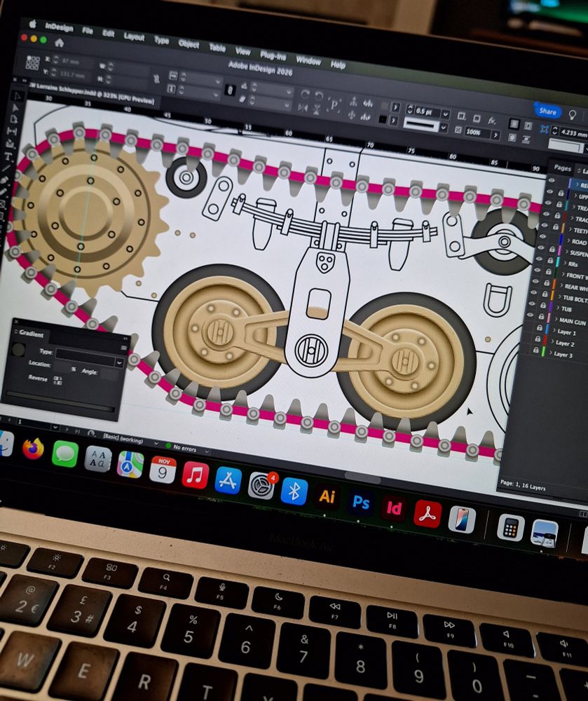Image resolution: width=588 pixels, height=701 pixels.
Task: Select the wrap around bounding box icon
Action: tap(528, 126)
